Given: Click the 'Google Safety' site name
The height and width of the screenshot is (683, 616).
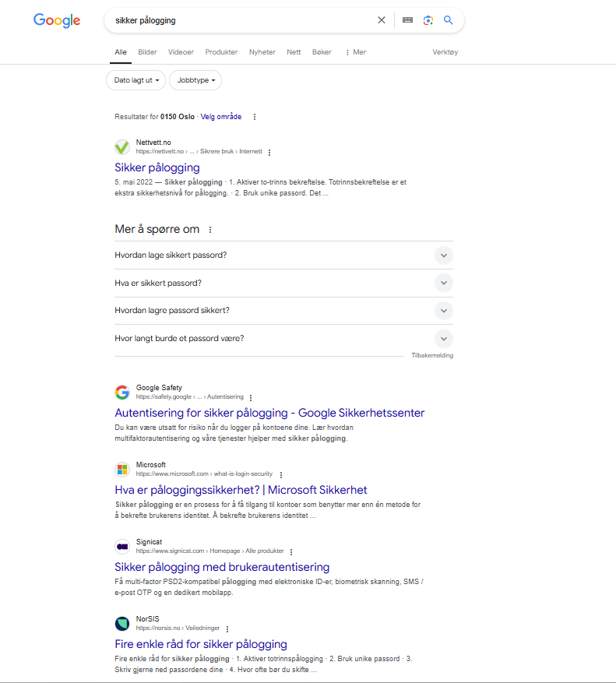Looking at the screenshot, I should (159, 388).
